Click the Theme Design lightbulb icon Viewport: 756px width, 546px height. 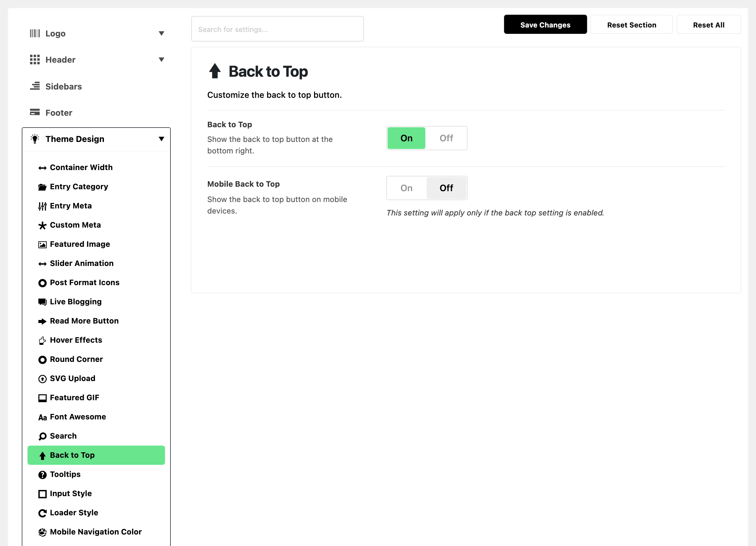click(35, 139)
